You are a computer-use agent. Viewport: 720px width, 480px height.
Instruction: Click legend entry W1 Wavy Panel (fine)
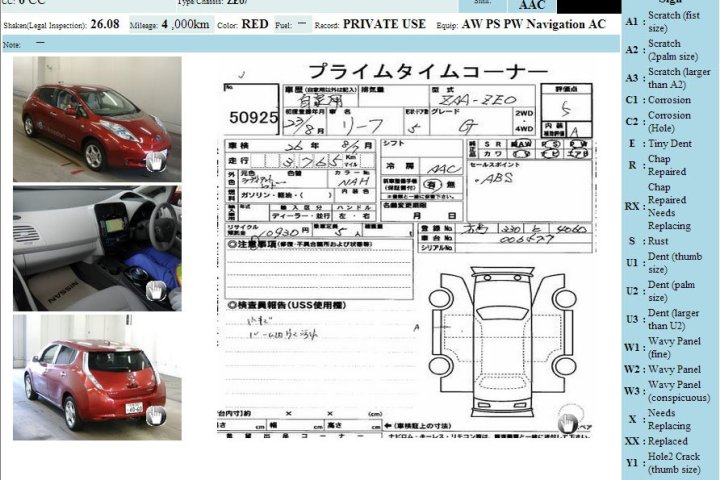click(x=663, y=348)
